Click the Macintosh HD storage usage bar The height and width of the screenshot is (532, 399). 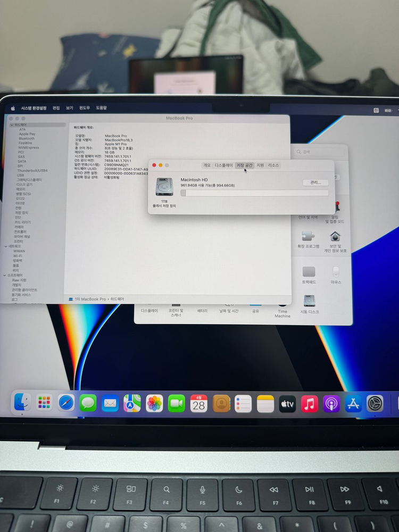254,193
